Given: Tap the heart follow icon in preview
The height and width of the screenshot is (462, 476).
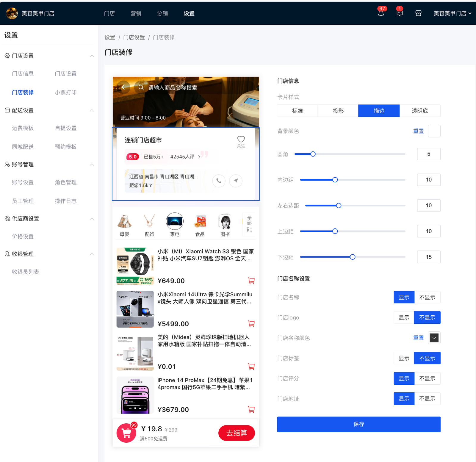Looking at the screenshot, I should pyautogui.click(x=241, y=139).
